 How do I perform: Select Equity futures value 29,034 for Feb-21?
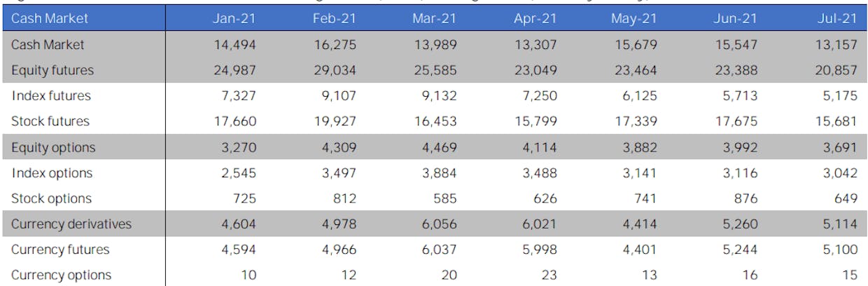click(x=335, y=70)
